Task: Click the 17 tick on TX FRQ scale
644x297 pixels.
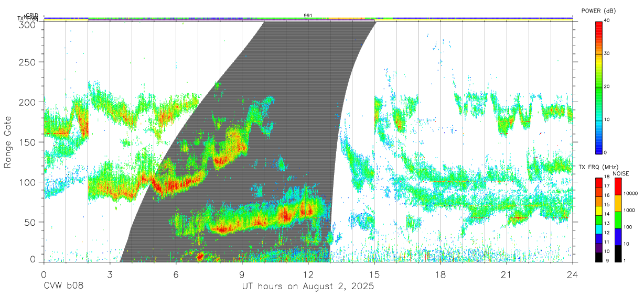Action: (x=608, y=186)
